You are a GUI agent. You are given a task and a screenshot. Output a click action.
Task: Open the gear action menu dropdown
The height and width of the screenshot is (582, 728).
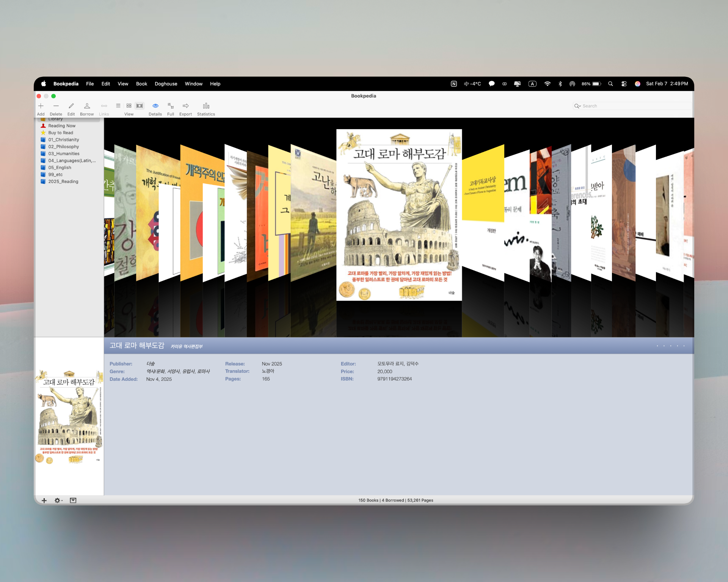pyautogui.click(x=58, y=501)
